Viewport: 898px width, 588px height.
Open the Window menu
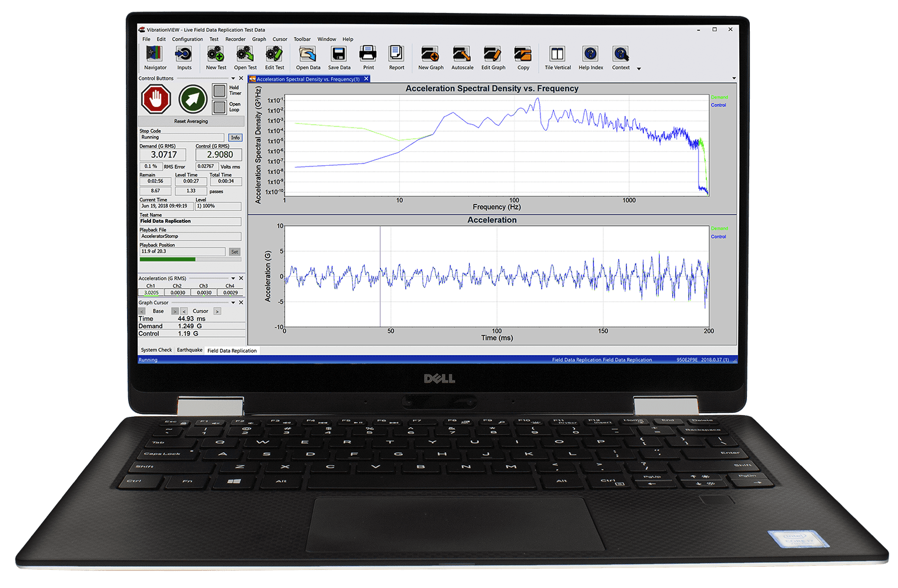(x=327, y=39)
